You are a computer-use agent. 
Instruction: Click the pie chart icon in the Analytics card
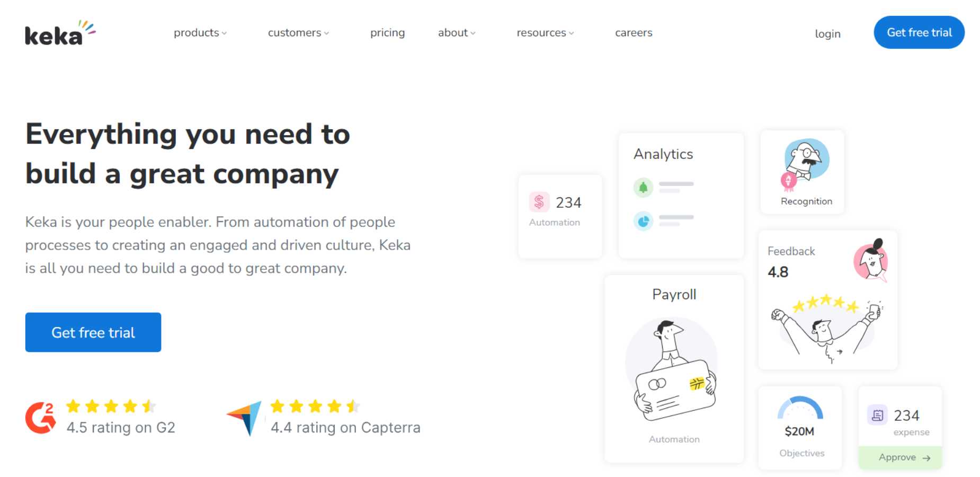click(643, 222)
